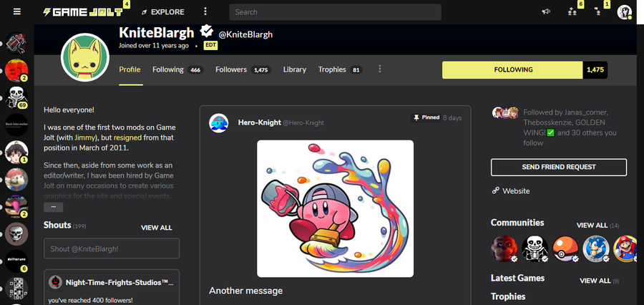This screenshot has width=644, height=305.
Task: Open the Night-Time-Frights-Studios username link
Action: tap(119, 283)
